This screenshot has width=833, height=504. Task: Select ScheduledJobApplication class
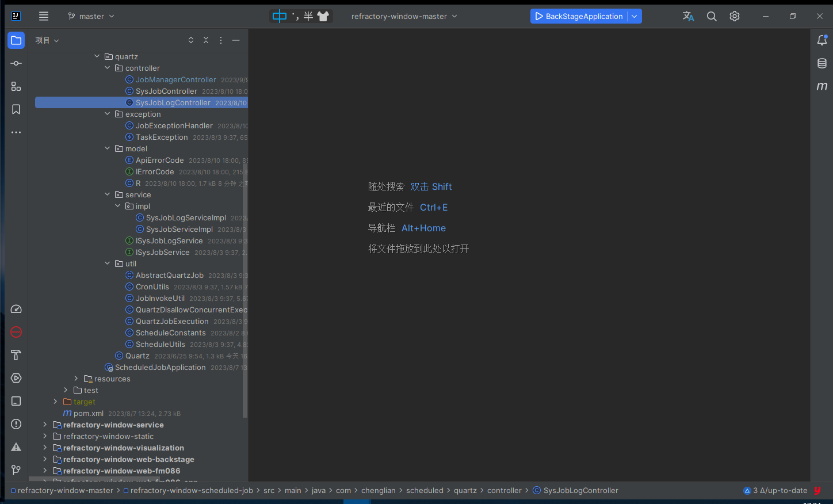pos(160,367)
